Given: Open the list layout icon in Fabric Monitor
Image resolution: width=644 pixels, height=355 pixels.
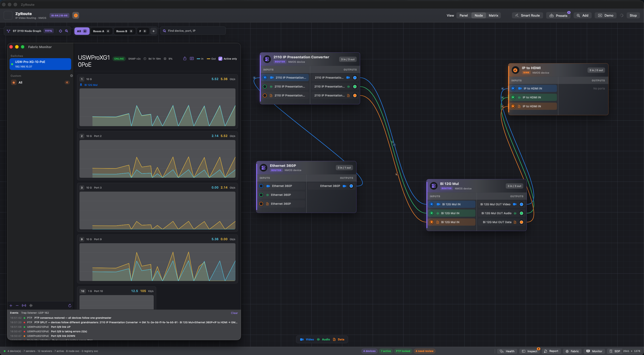Looking at the screenshot, I should click(x=192, y=59).
